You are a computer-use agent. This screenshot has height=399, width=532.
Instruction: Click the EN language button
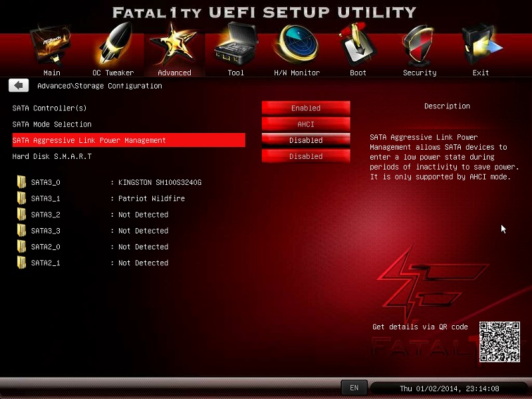354,387
